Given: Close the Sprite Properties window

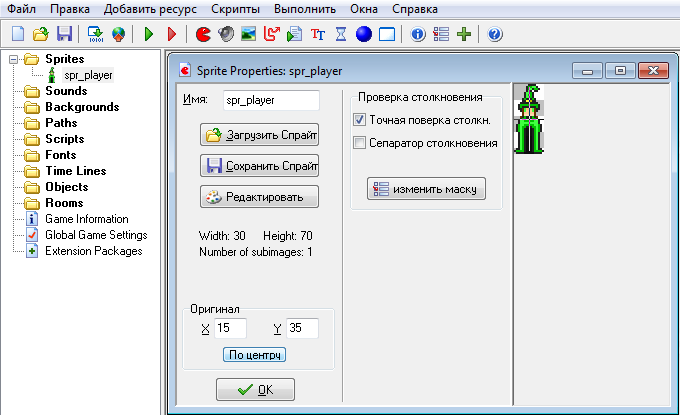Looking at the screenshot, I should pos(654,70).
